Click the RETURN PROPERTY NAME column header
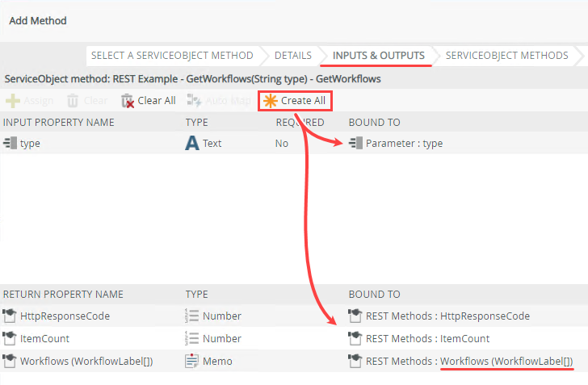588x385 pixels. tap(63, 295)
